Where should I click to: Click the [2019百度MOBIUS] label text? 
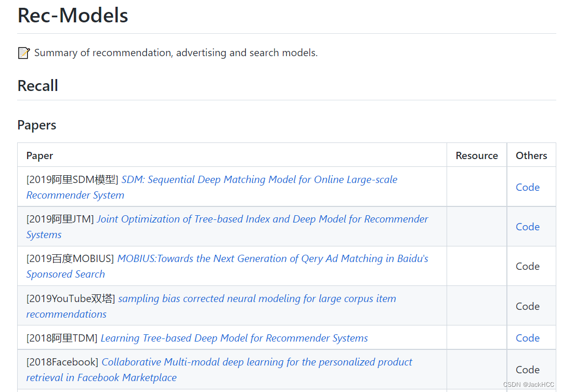point(70,258)
